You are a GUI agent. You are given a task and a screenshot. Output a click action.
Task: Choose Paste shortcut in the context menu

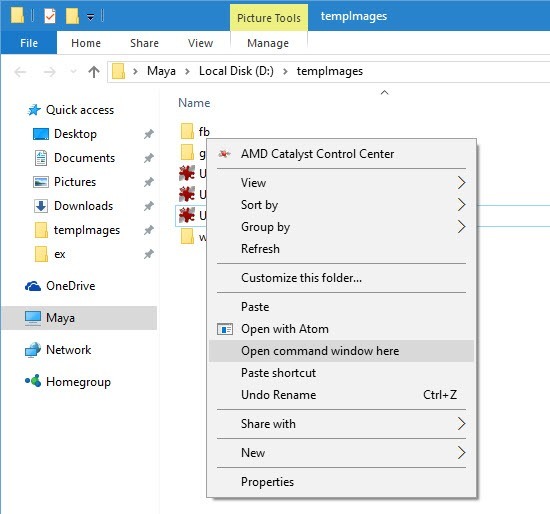341,373
